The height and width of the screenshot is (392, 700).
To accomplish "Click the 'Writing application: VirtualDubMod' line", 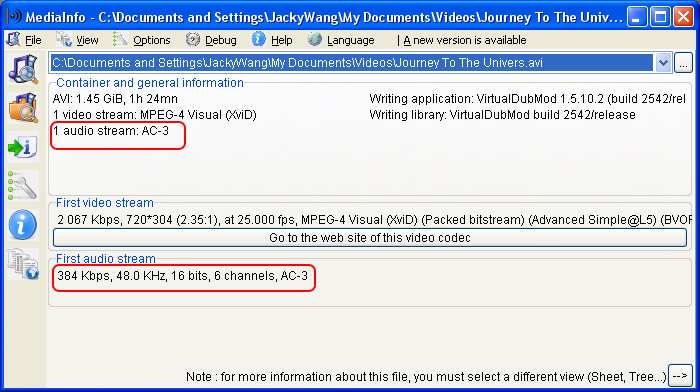I will [527, 99].
